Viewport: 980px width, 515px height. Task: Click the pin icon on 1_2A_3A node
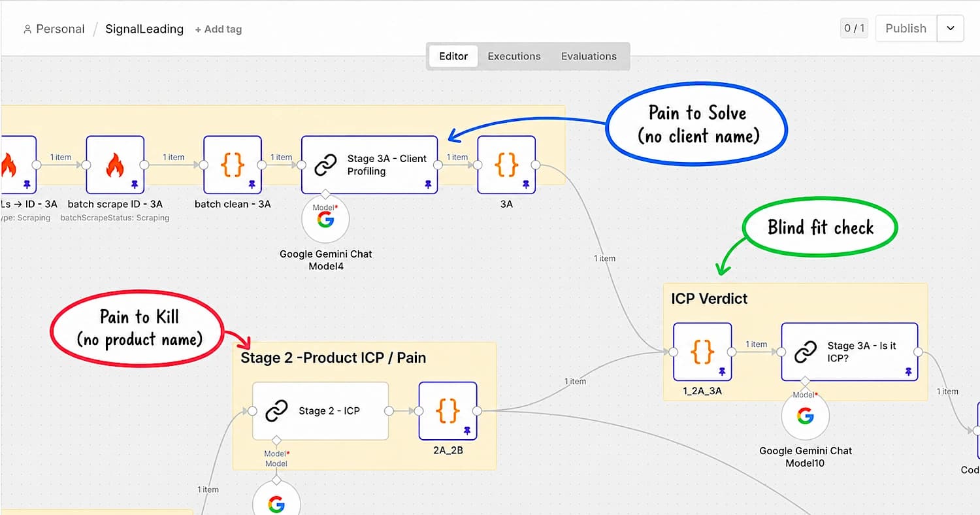point(722,372)
